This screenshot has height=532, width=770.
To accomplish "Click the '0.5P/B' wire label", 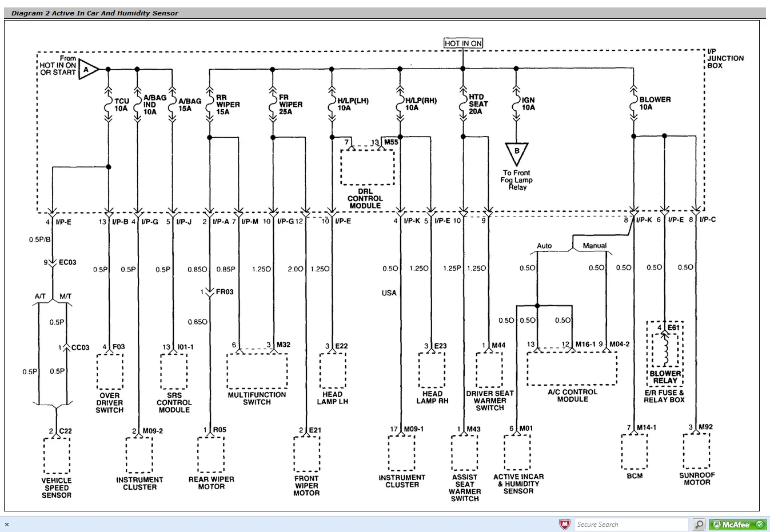I will point(40,239).
